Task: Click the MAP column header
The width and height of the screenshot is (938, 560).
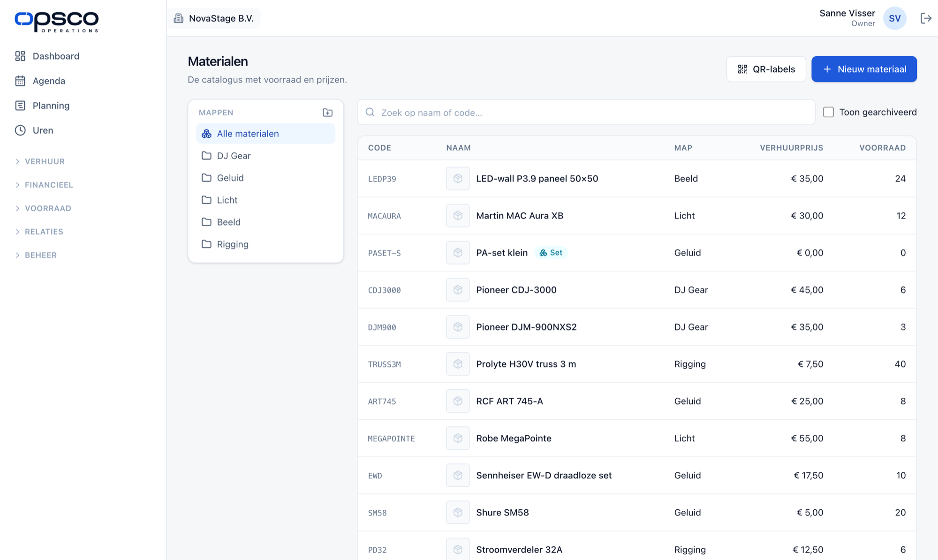Action: point(683,148)
